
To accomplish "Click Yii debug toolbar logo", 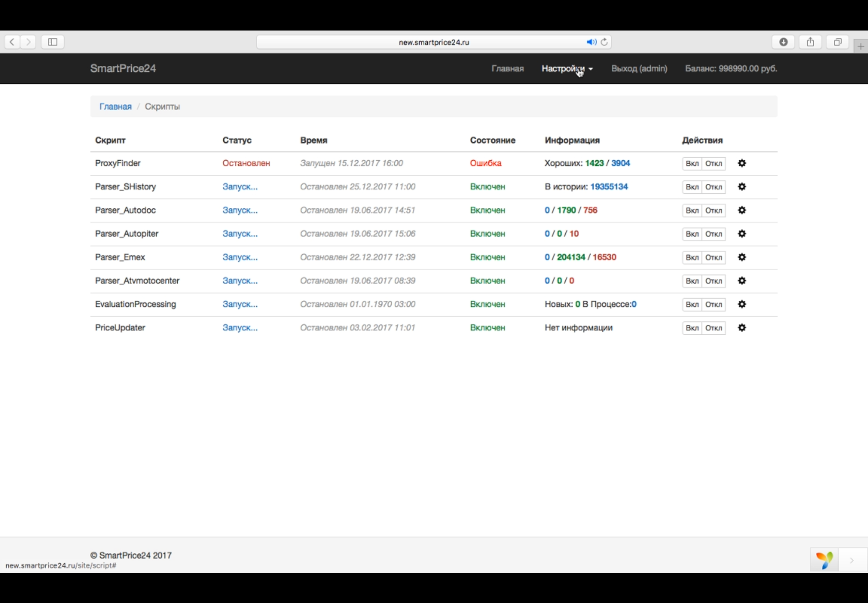I will pos(824,560).
